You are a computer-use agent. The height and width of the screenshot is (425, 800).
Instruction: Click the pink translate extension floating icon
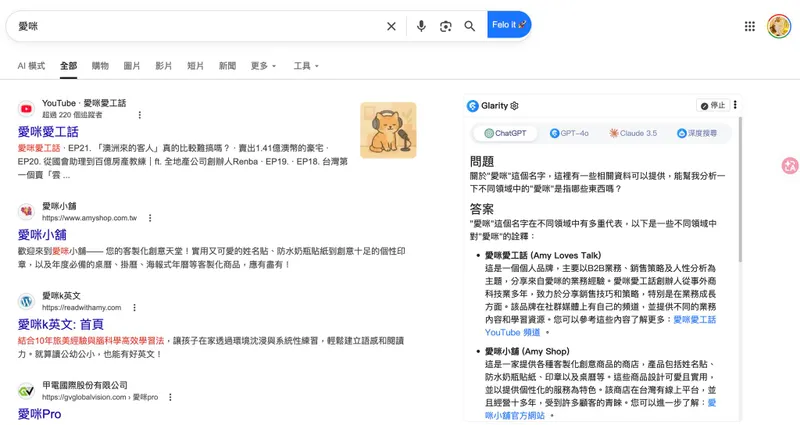790,165
